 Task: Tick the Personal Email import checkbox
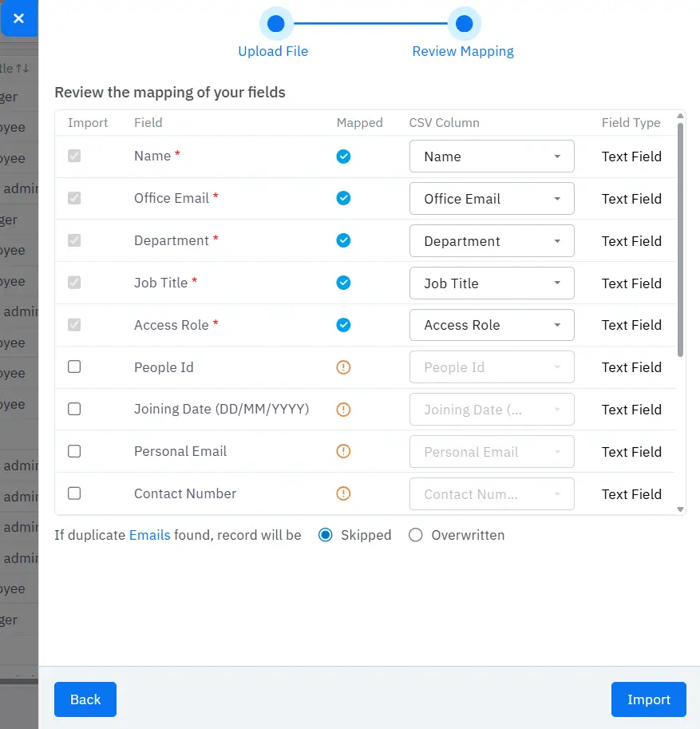(x=74, y=451)
